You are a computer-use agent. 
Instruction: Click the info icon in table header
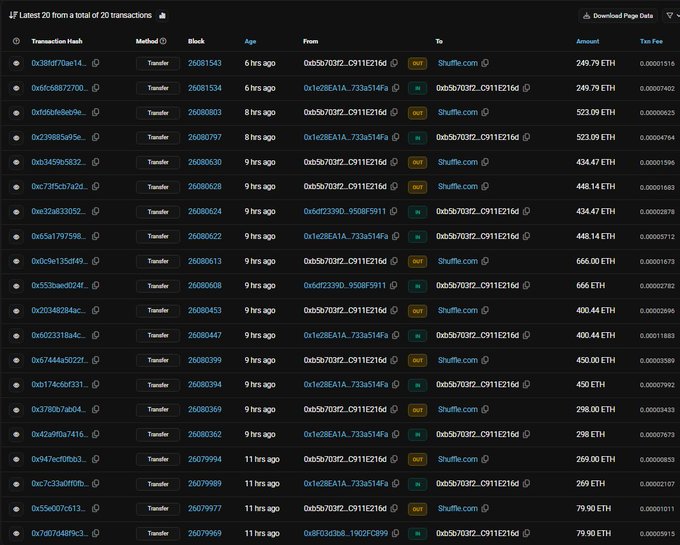[16, 41]
